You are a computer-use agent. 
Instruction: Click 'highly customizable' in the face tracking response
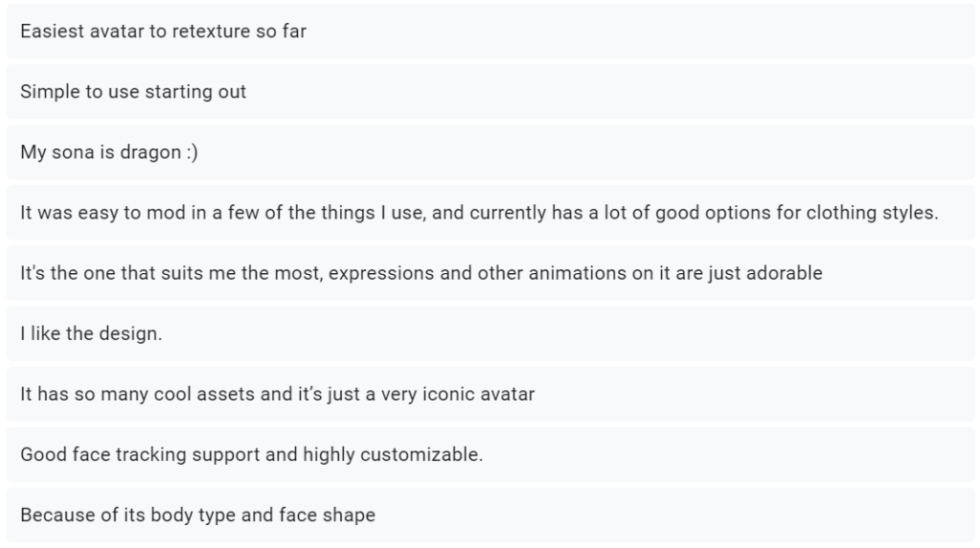point(393,454)
